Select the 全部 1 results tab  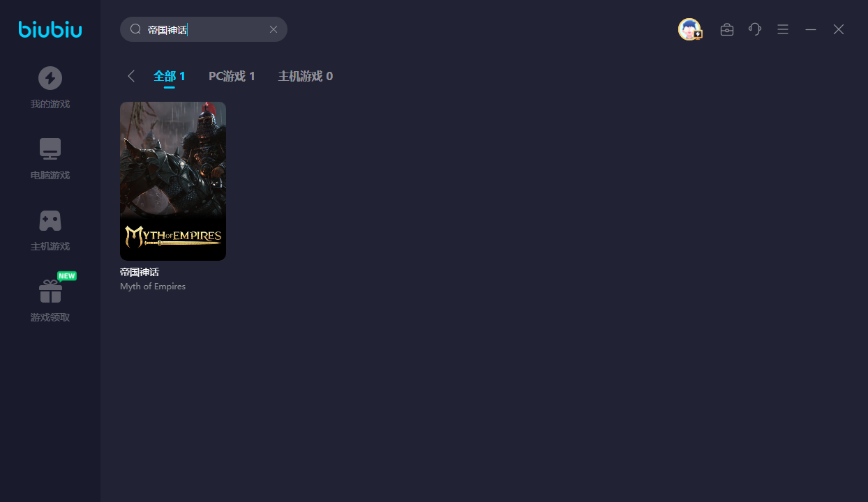170,76
